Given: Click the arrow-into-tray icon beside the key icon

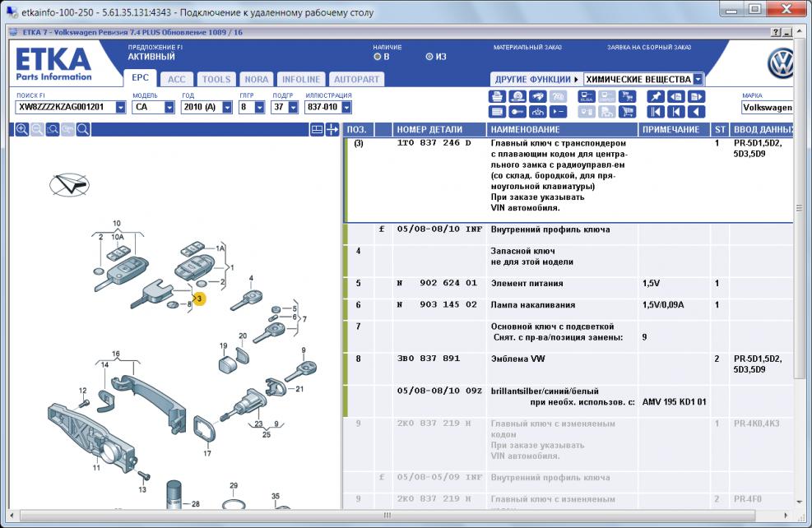Looking at the screenshot, I should [x=537, y=111].
